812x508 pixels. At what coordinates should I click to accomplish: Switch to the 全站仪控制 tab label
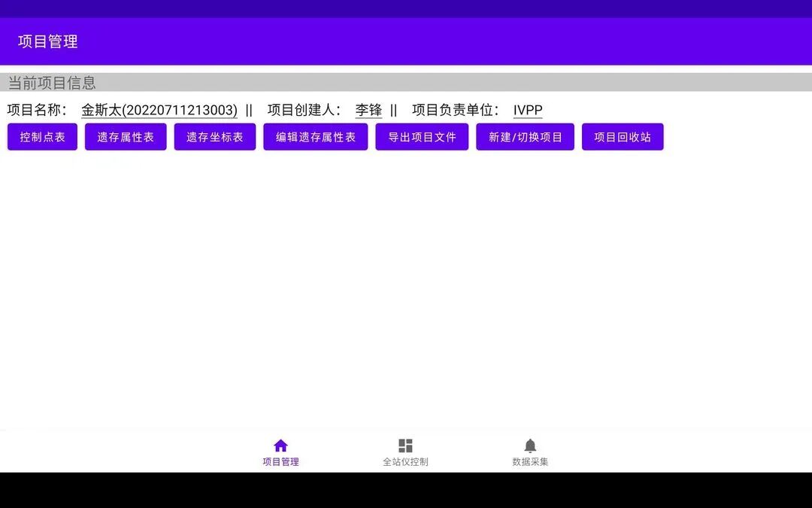click(x=405, y=462)
